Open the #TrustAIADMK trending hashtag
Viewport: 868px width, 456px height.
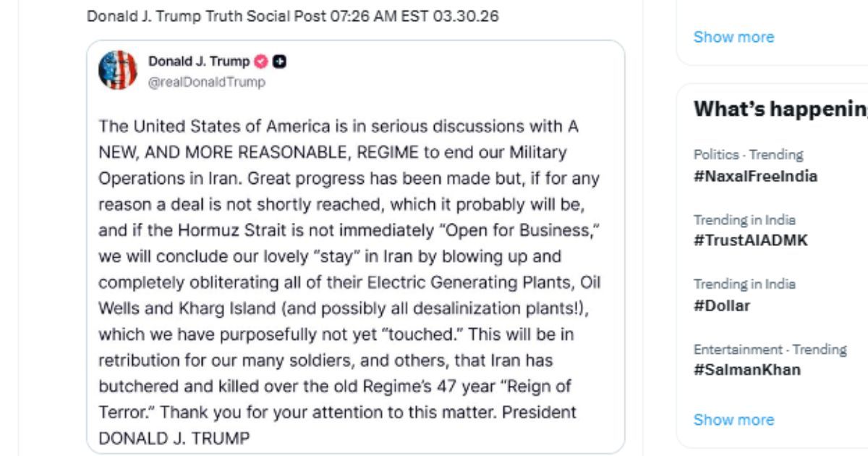pos(750,241)
